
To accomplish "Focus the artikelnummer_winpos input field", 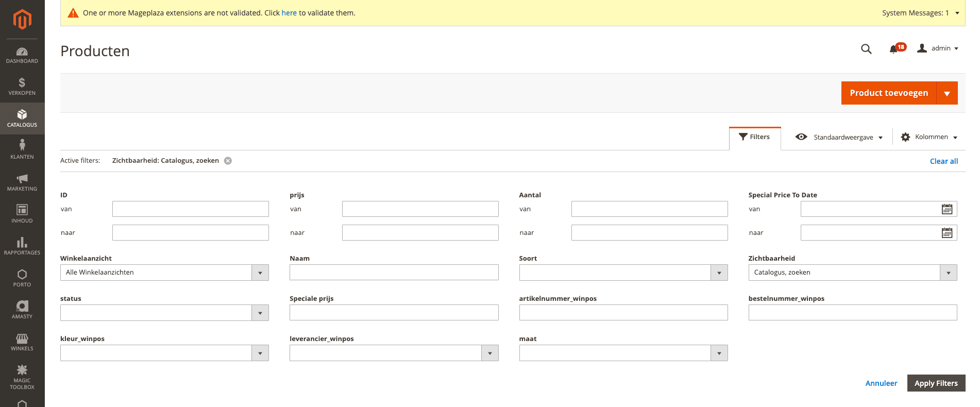I will (623, 313).
